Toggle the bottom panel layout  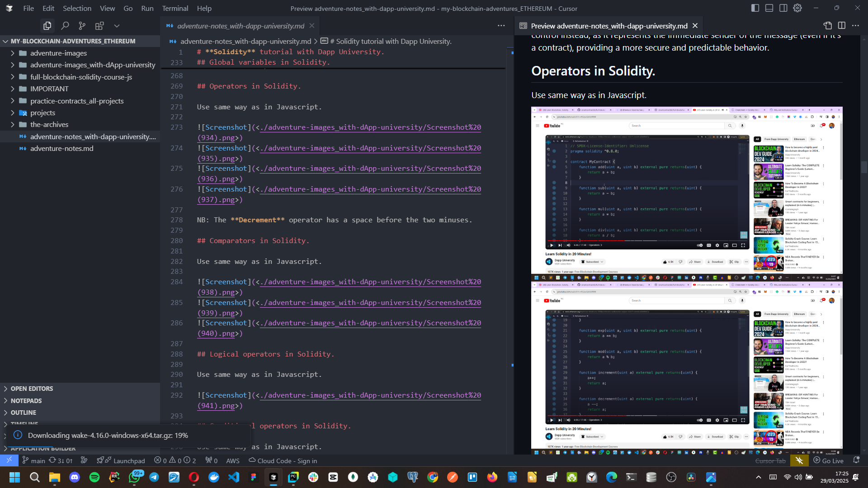tap(769, 8)
